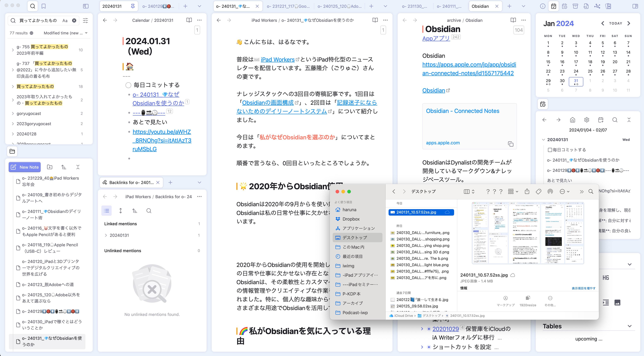Open the Appアプリ link under Obsidian title
Image resolution: width=644 pixels, height=356 pixels.
pos(436,38)
